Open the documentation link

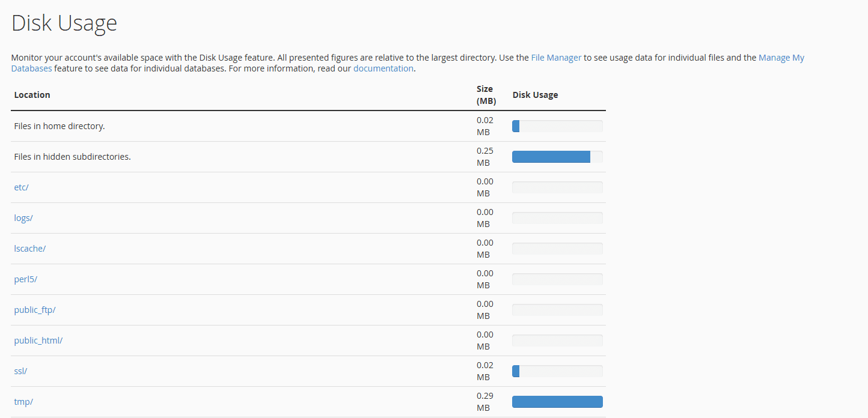coord(383,68)
